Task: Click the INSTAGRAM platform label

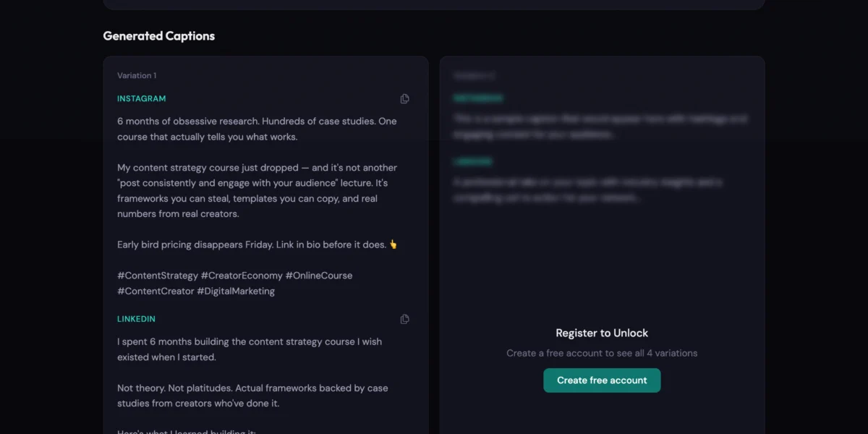Action: (x=142, y=98)
